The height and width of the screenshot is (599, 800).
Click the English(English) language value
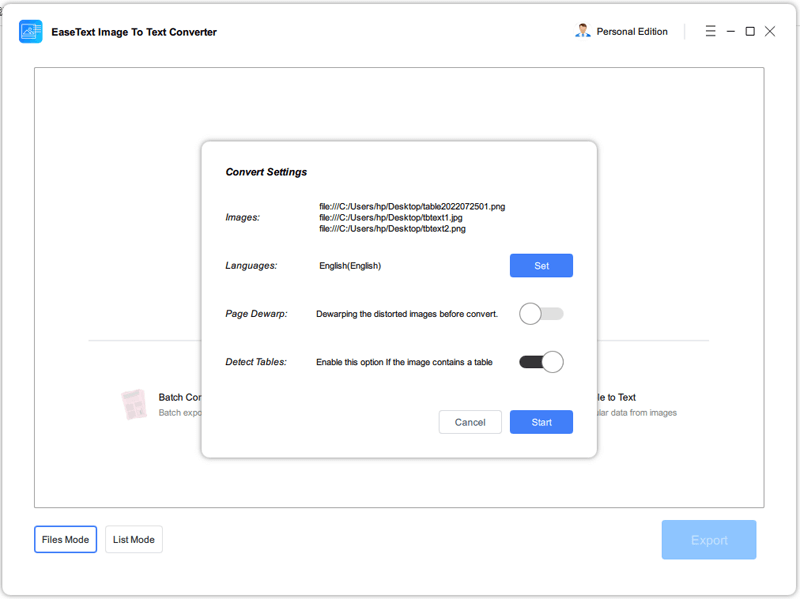point(350,266)
